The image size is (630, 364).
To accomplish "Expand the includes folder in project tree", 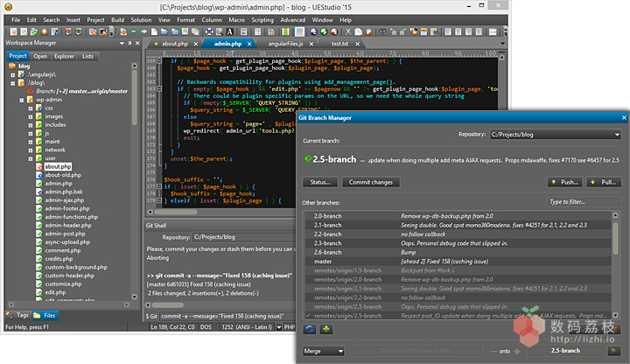I will click(x=30, y=125).
